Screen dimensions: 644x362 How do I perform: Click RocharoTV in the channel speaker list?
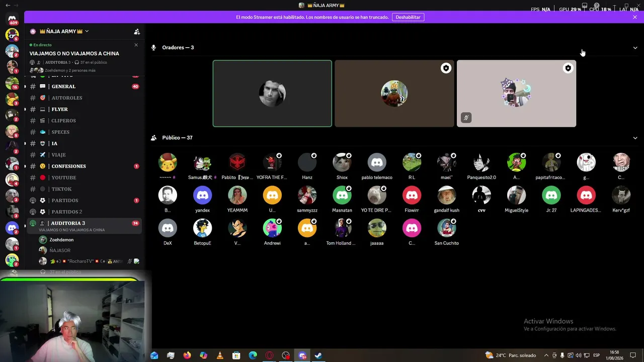click(x=89, y=261)
